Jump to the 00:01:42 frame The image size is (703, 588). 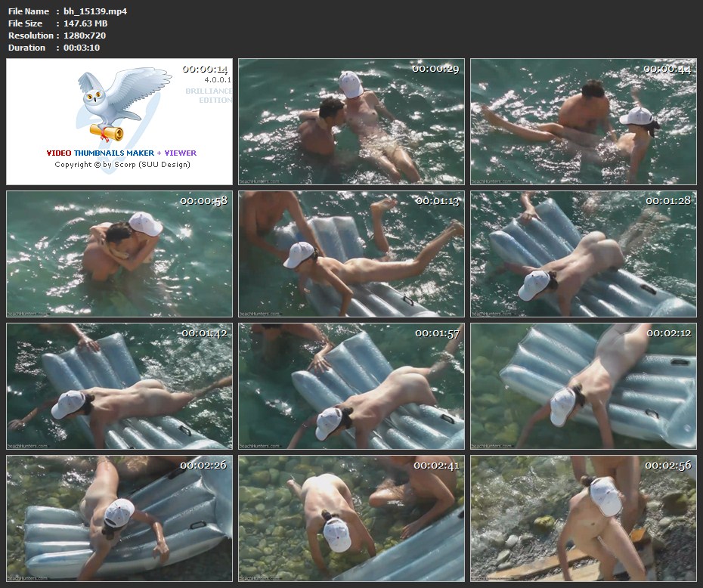click(x=119, y=386)
